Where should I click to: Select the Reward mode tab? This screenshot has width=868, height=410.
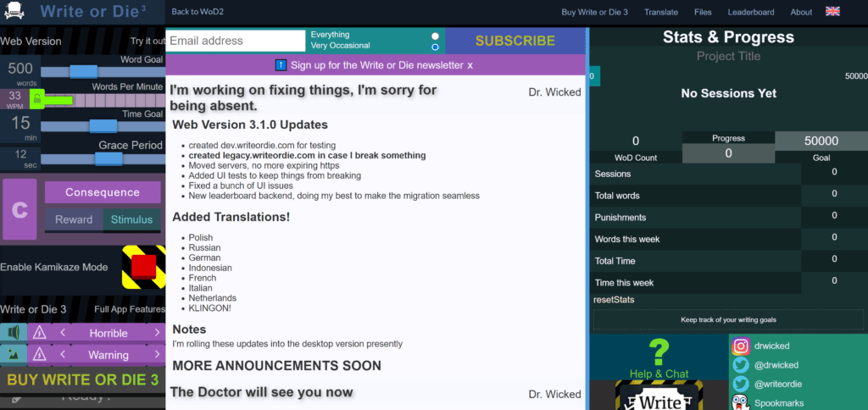(74, 219)
